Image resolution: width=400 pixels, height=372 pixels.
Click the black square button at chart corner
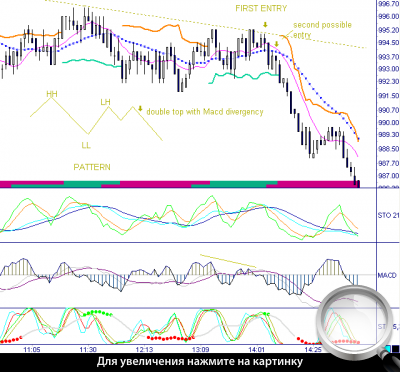pos(396,349)
